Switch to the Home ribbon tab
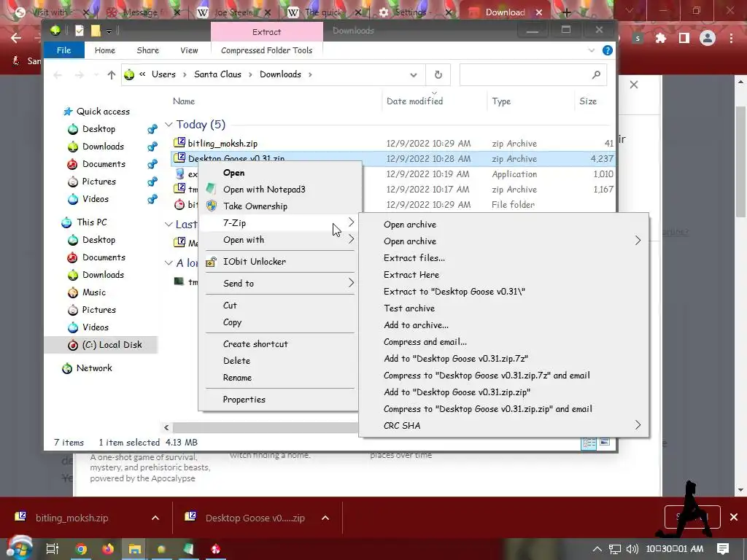The height and width of the screenshot is (560, 747). point(105,50)
